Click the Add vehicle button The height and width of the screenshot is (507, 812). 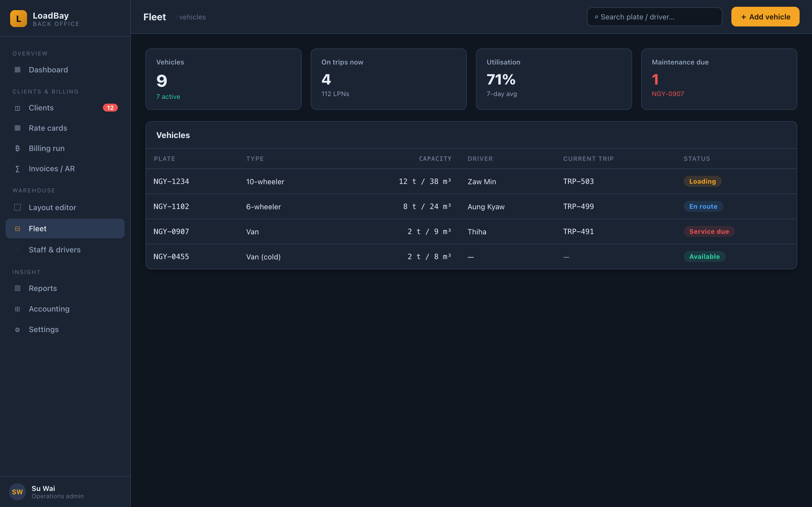pos(765,17)
